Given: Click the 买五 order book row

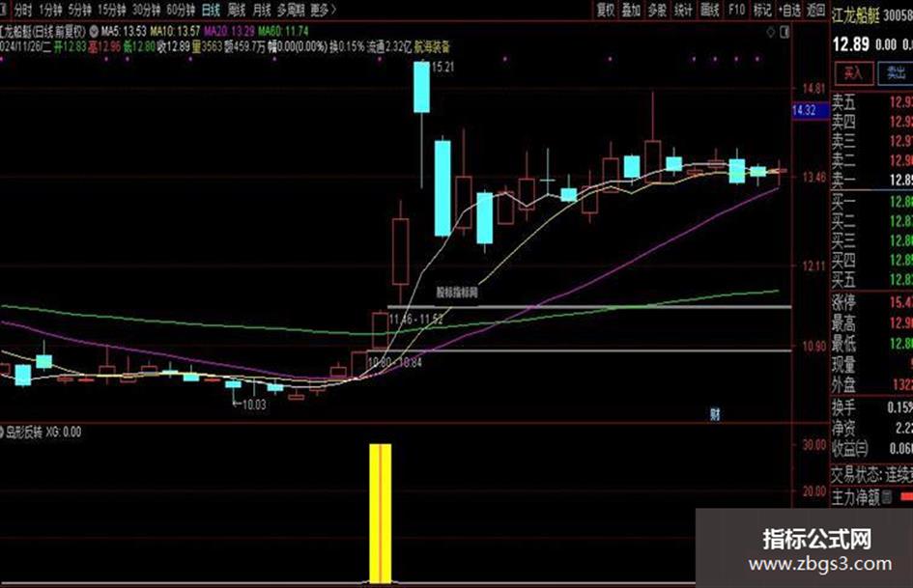Looking at the screenshot, I should 871,280.
